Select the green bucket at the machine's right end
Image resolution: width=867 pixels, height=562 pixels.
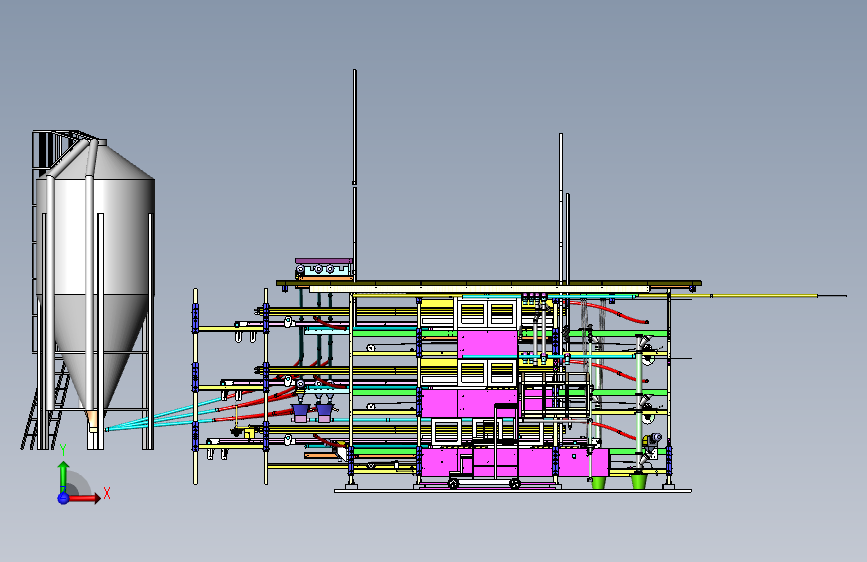pos(639,480)
